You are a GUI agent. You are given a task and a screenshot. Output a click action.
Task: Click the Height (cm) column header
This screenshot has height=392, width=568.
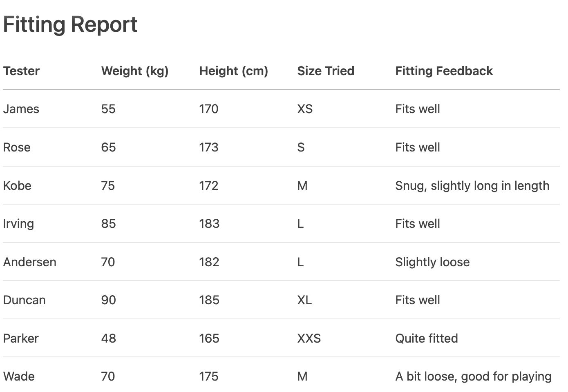(x=233, y=71)
